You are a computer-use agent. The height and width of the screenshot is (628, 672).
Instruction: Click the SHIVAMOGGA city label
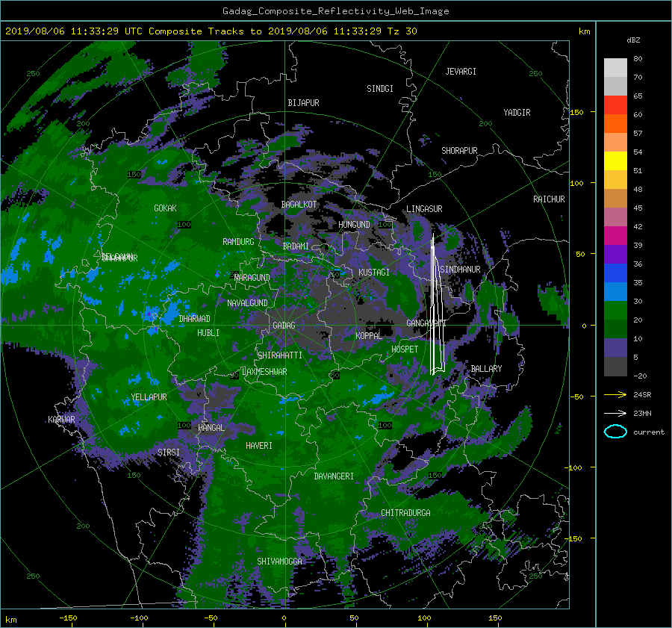(279, 562)
